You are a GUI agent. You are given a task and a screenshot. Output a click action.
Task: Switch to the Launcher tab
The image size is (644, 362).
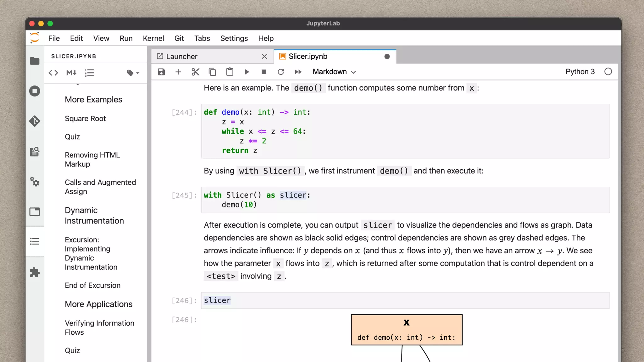(182, 57)
